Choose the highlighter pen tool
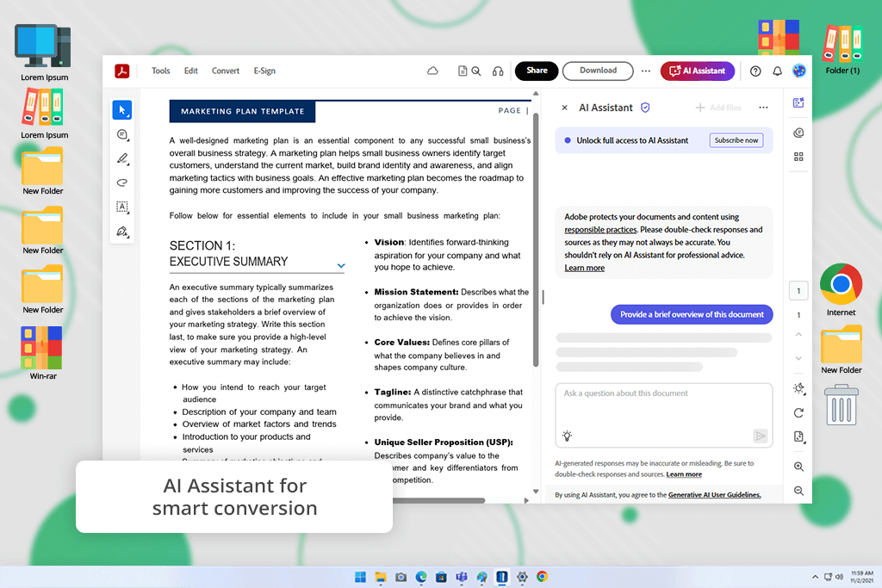The height and width of the screenshot is (588, 882). point(122,158)
